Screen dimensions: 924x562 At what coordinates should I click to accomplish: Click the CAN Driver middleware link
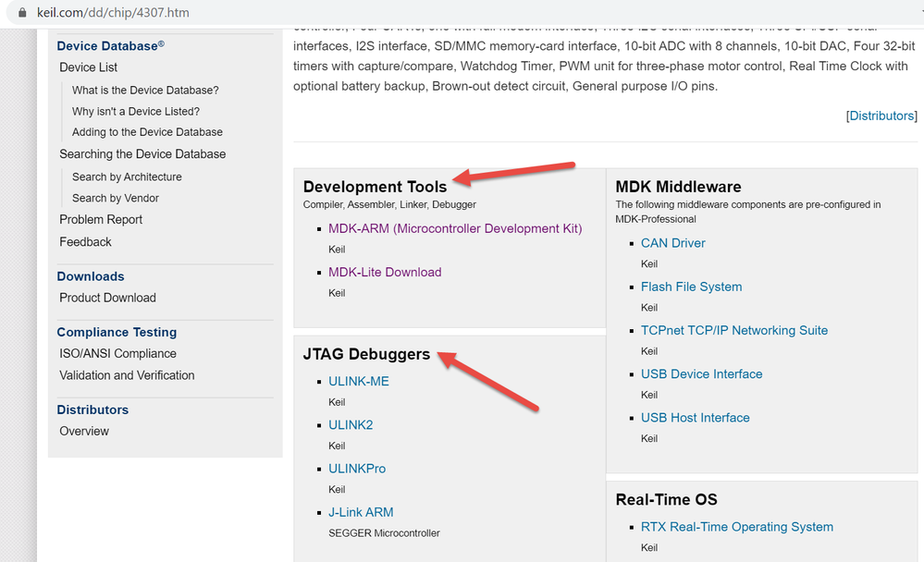[673, 243]
